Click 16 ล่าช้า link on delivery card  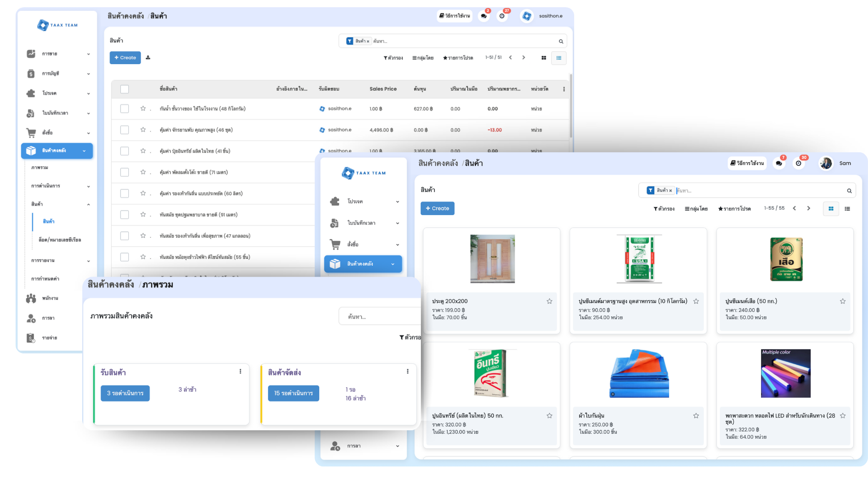tap(356, 398)
